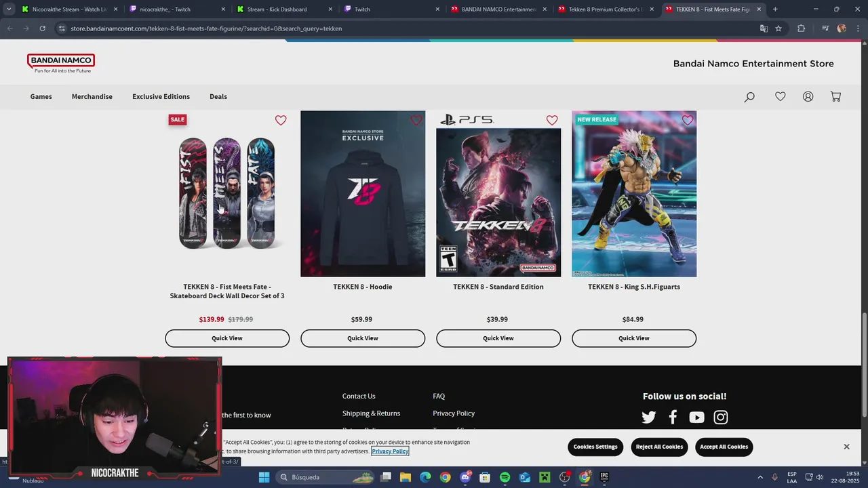Viewport: 868px width, 488px height.
Task: Add King S.H.Figuarts to wishlist heart
Action: 688,120
